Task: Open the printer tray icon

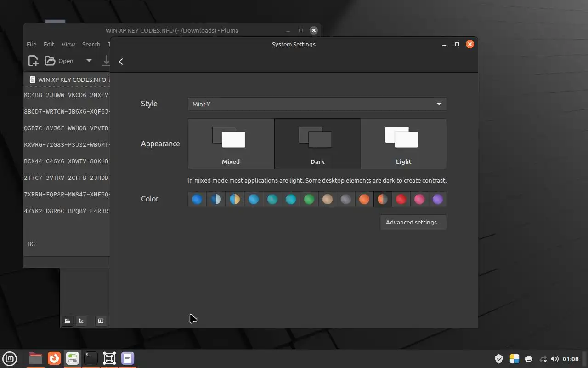Action: click(x=529, y=359)
